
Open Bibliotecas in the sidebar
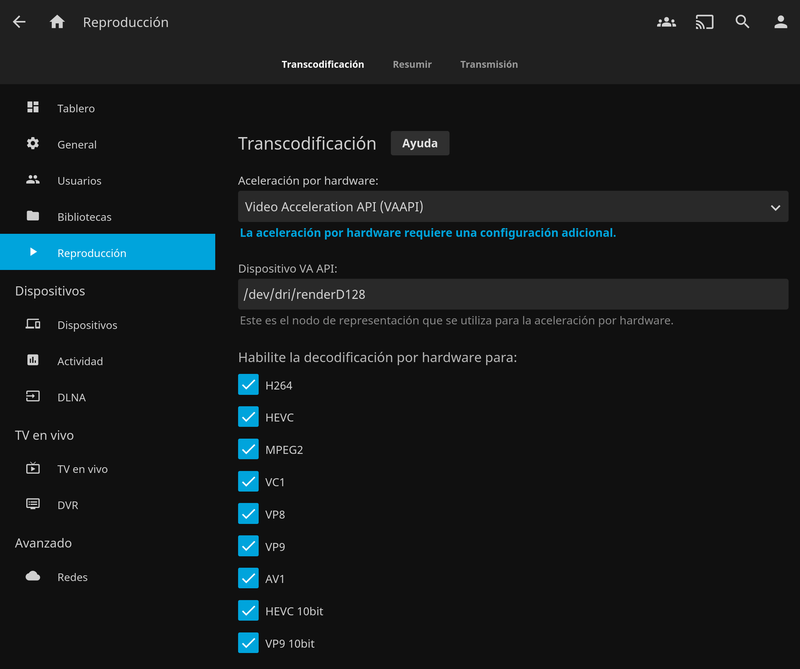(x=108, y=216)
